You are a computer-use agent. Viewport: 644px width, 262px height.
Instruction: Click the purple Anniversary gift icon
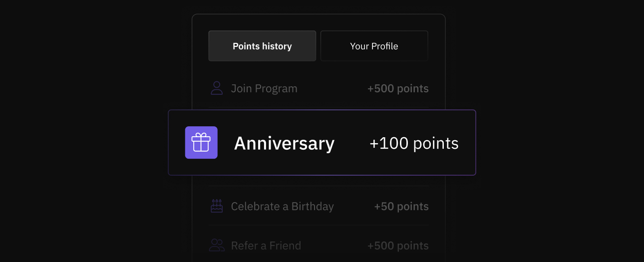pos(201,143)
